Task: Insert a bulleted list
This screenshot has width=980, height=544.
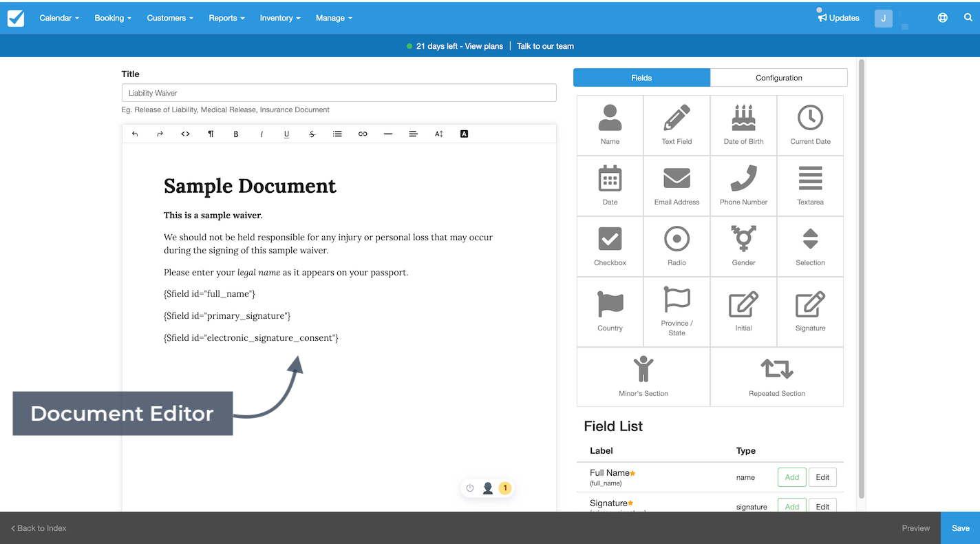Action: [x=337, y=134]
